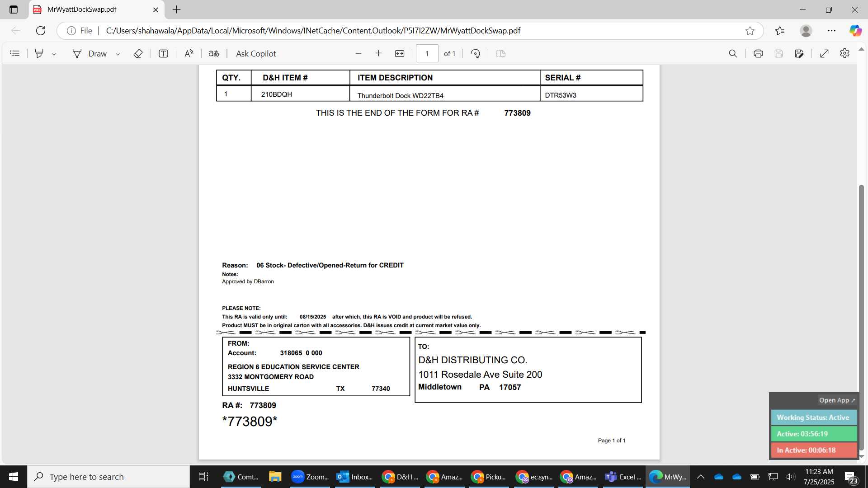Open Settings and more menu
868x488 pixels.
point(832,31)
